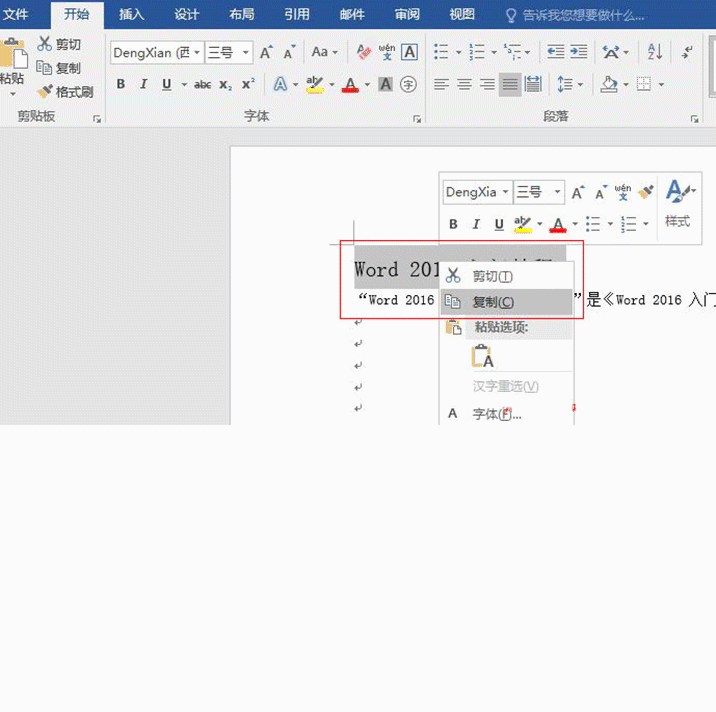Click mini toolbar font size 三号 box

[539, 192]
